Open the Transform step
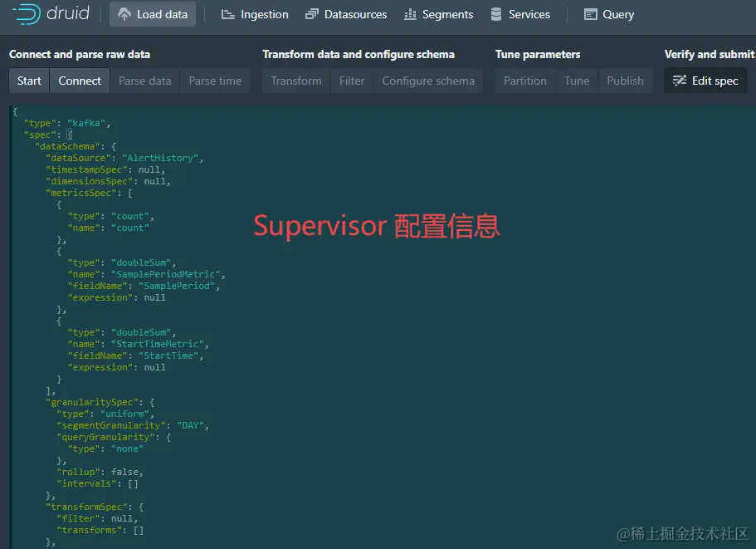 click(x=295, y=81)
